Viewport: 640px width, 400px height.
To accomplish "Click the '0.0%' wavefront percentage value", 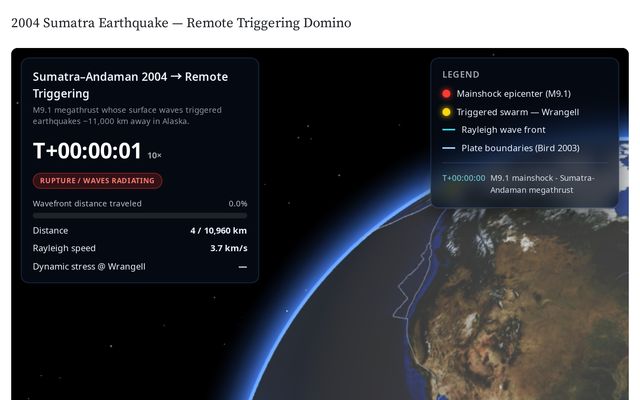I will click(x=238, y=204).
